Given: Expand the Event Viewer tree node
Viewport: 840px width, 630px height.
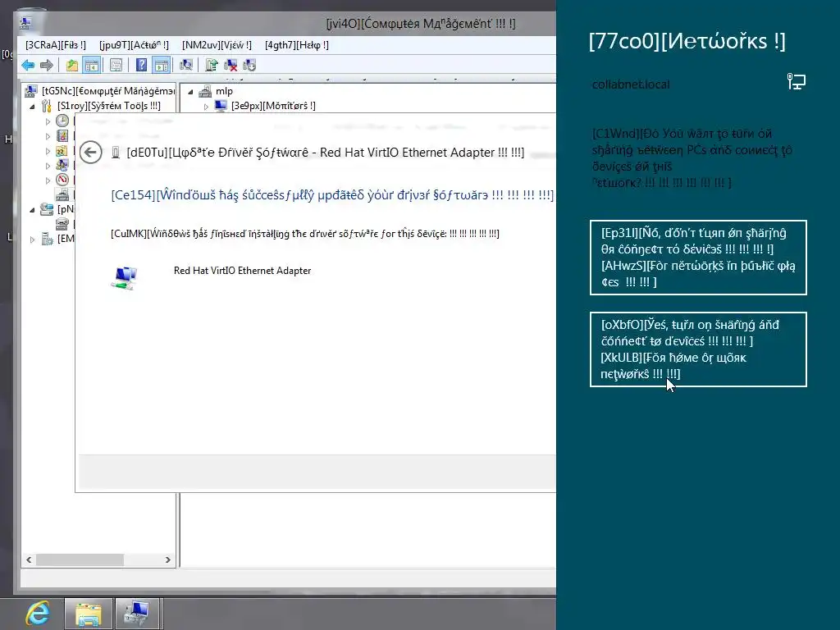Looking at the screenshot, I should (48, 137).
